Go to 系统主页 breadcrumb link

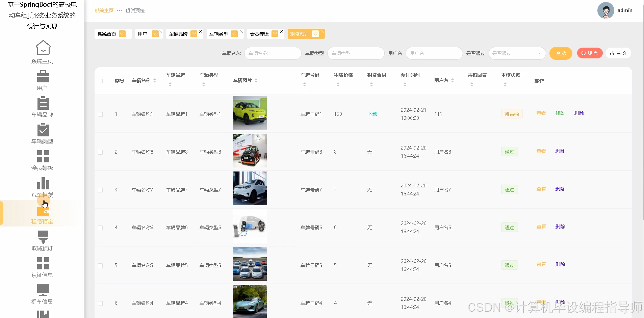coord(104,10)
